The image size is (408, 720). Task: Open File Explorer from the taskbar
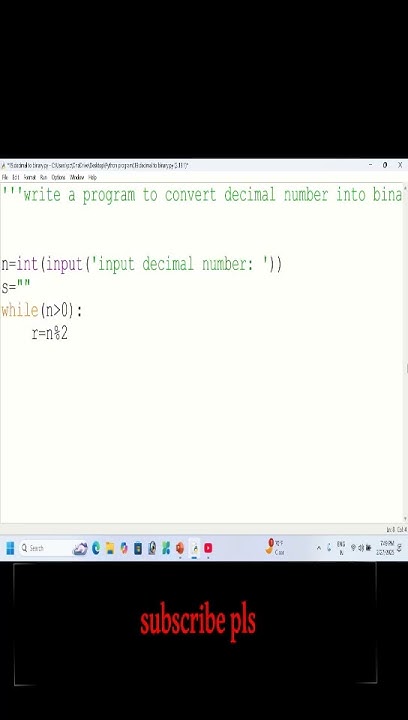click(110, 548)
